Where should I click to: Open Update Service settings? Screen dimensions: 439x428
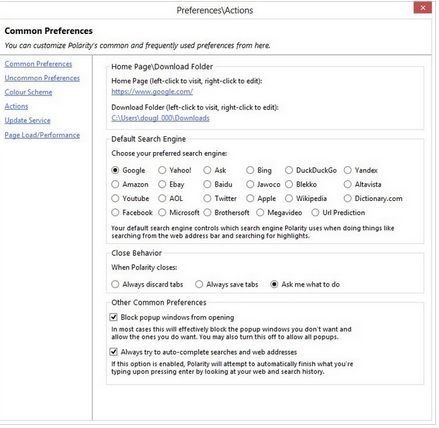pos(27,120)
